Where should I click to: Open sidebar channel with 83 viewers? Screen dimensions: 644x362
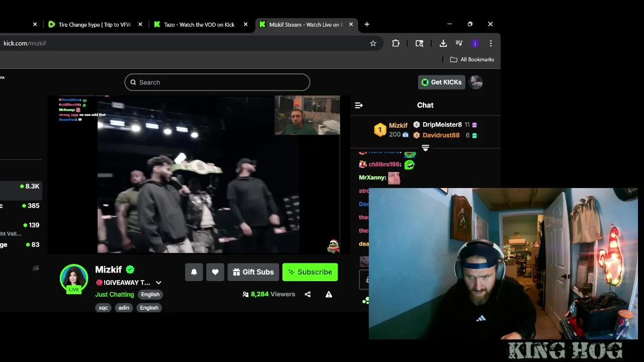coord(21,245)
